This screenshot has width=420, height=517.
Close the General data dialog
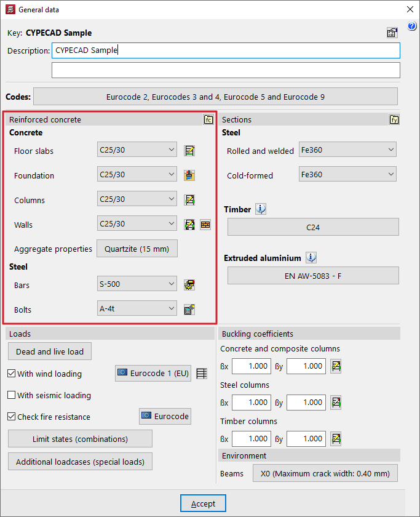click(410, 9)
